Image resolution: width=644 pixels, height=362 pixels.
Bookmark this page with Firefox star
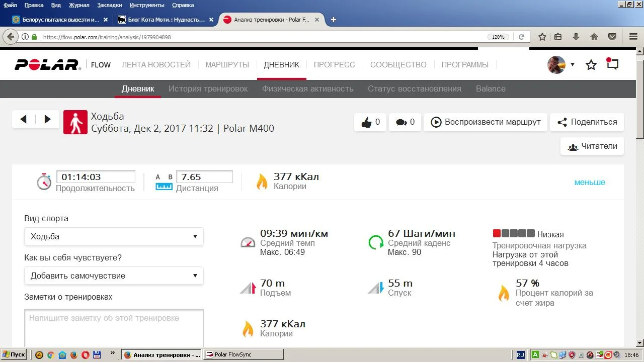point(542,37)
